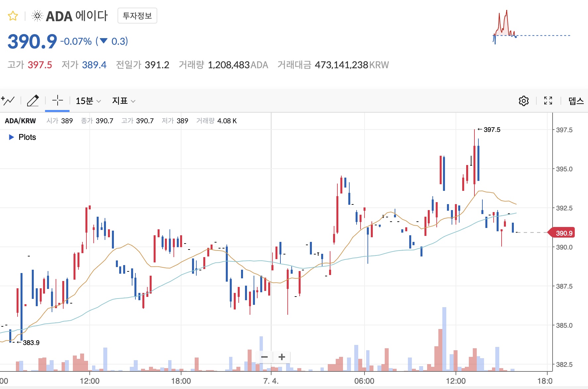Click the ADA coin logo
The image size is (588, 389).
[37, 15]
